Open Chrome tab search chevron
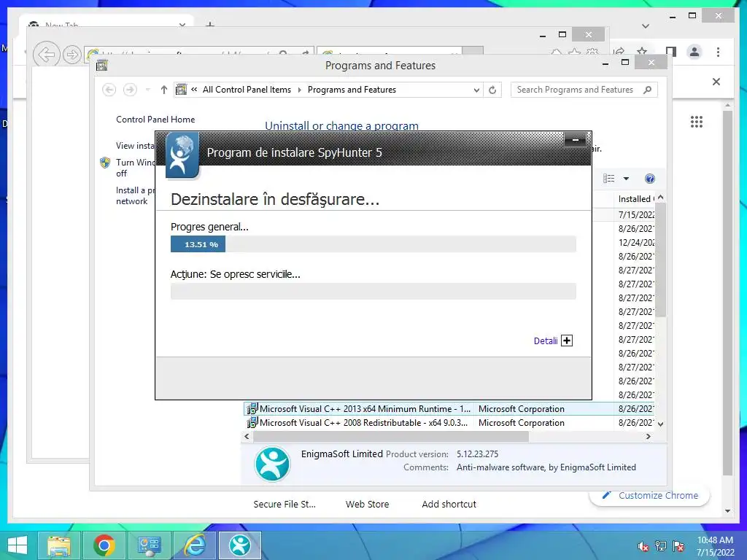The height and width of the screenshot is (560, 747). [x=646, y=26]
